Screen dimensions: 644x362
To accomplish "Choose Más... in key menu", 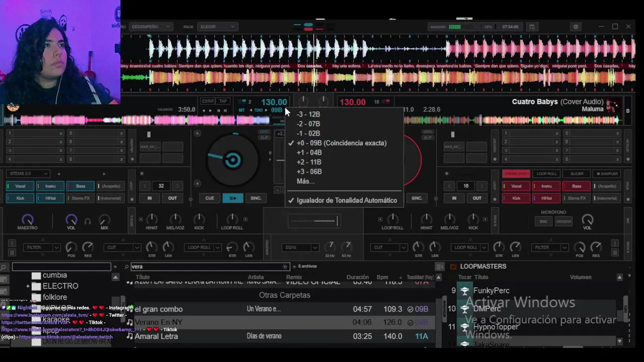I will 305,181.
